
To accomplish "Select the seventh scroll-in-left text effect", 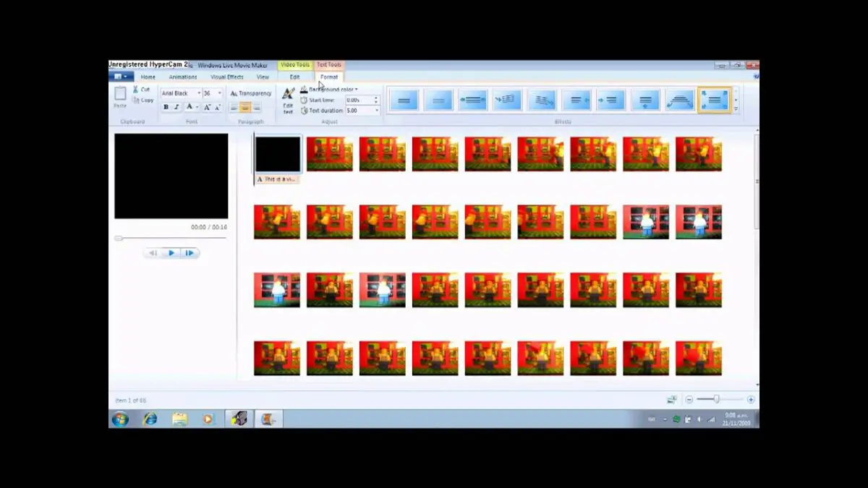I will pyautogui.click(x=610, y=100).
